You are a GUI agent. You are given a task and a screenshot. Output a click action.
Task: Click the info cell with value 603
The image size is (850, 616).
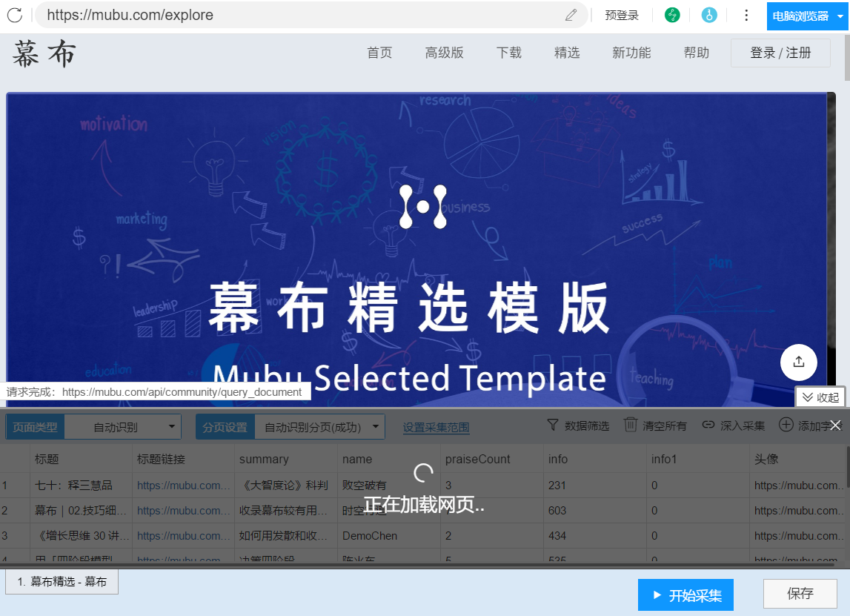594,511
